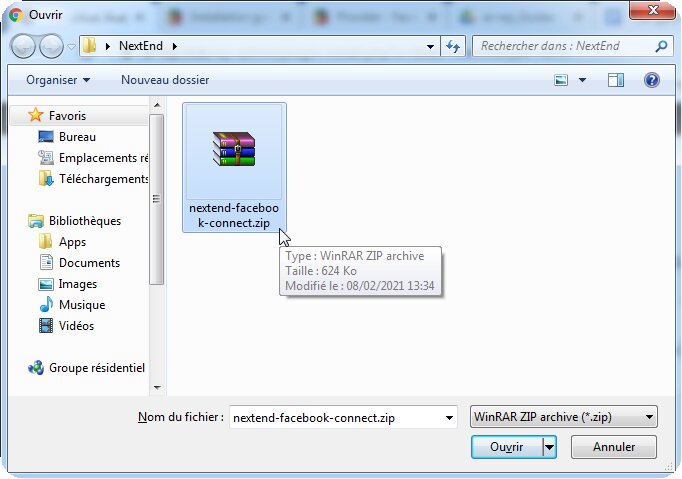Click the Rechercher dans NextEnd search field
Image resolution: width=682 pixels, height=479 pixels.
563,46
